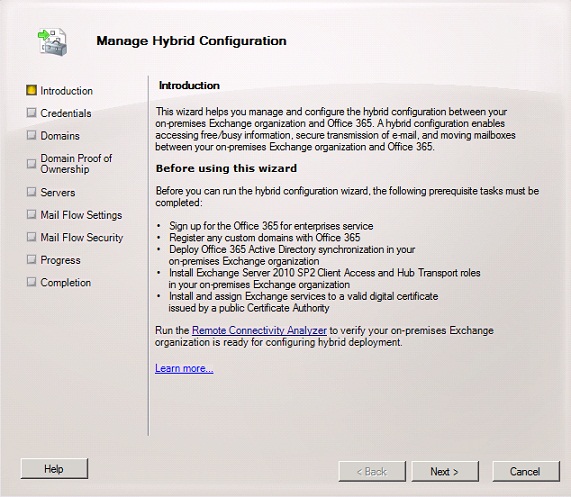Click the bold 'Introduction' heading
The width and height of the screenshot is (571, 497).
[189, 86]
